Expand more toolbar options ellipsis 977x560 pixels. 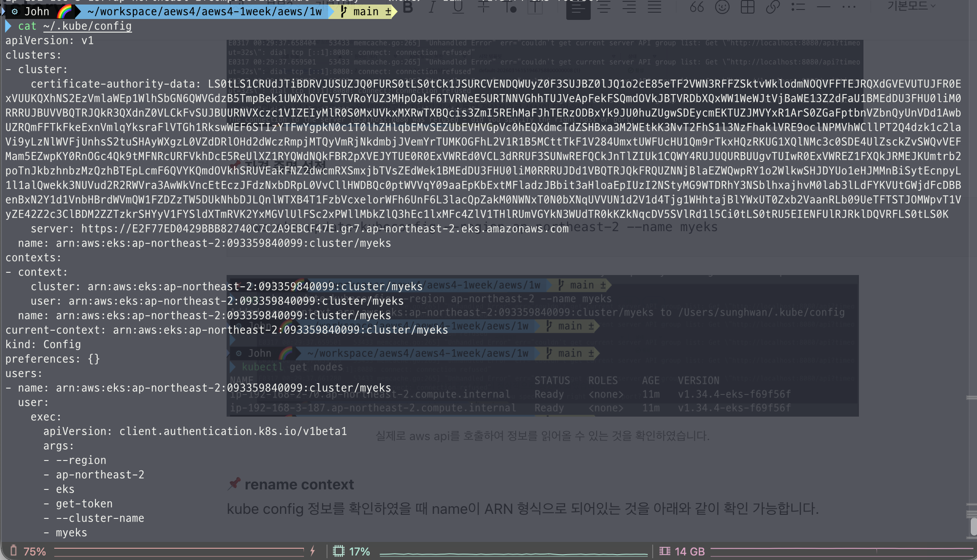(x=849, y=7)
